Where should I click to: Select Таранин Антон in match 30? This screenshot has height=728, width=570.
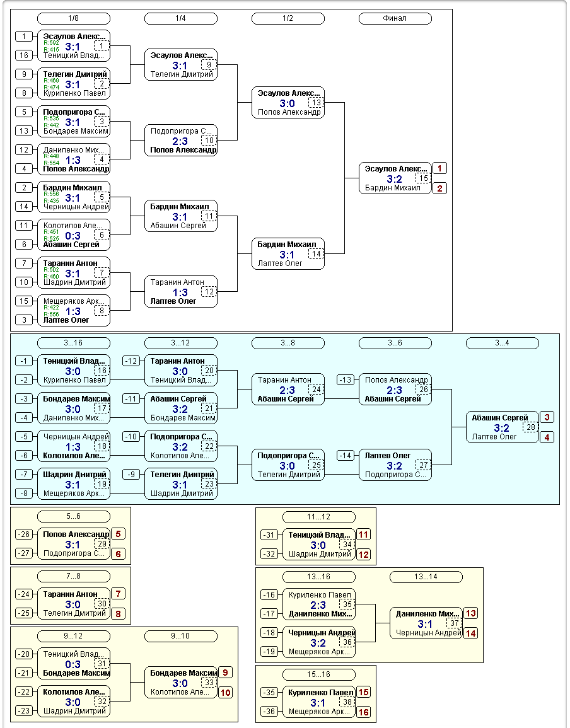coord(70,594)
